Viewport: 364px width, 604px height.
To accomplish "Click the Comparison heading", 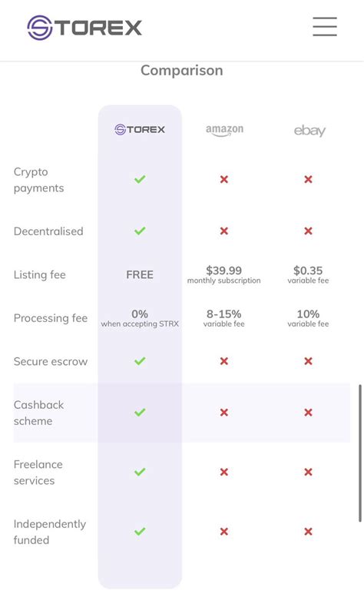I will pyautogui.click(x=181, y=71).
